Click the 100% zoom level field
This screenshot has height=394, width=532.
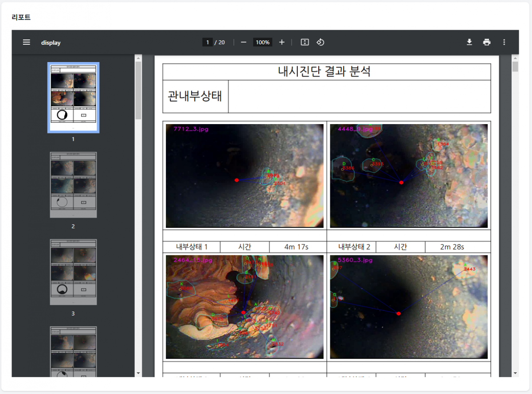262,42
